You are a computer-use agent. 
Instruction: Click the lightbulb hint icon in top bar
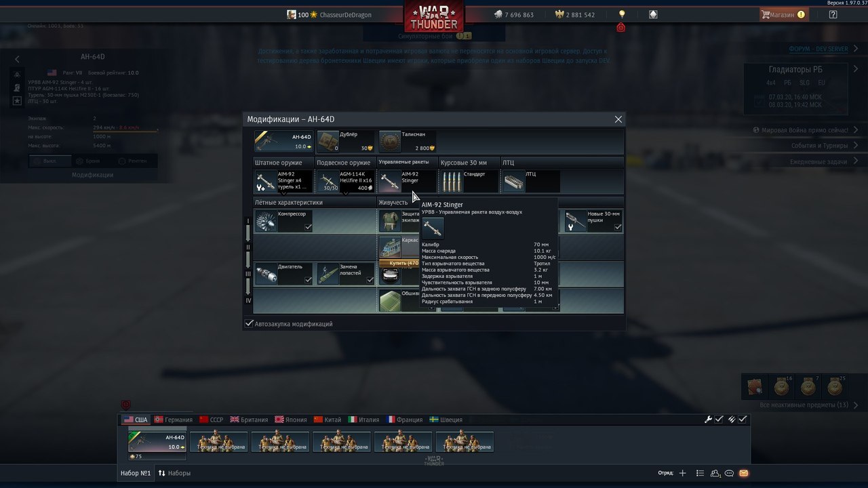[622, 14]
